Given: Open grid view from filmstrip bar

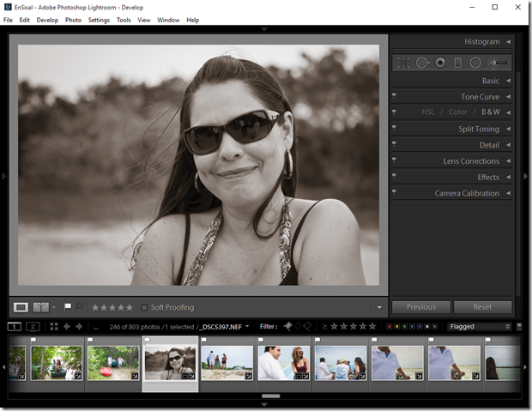Looking at the screenshot, I should [54, 327].
